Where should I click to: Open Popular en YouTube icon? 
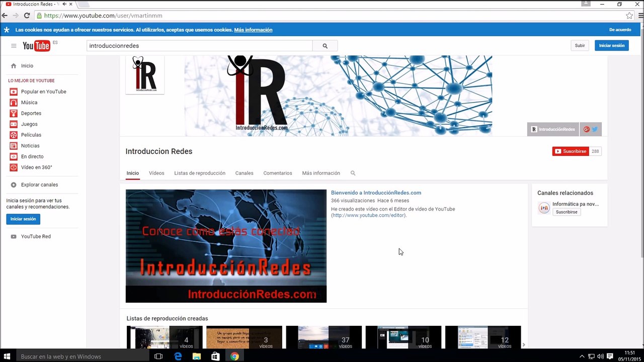click(x=14, y=92)
